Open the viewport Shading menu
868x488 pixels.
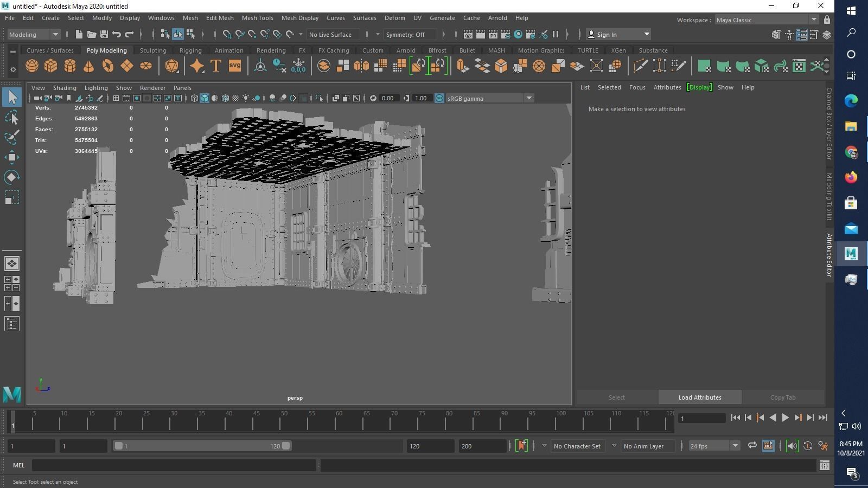(x=65, y=88)
